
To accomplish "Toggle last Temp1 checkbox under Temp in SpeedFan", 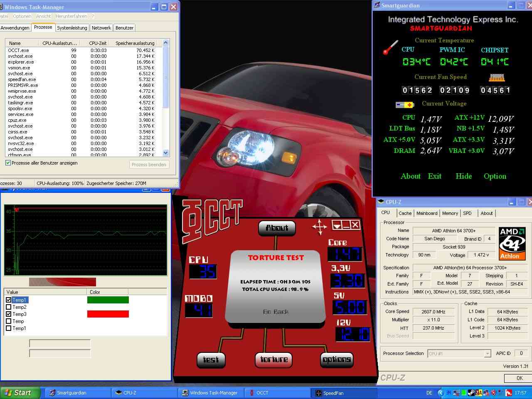I will tap(9, 328).
